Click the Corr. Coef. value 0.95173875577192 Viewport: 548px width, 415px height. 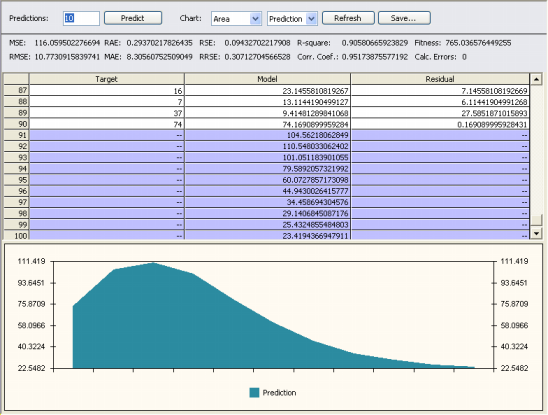coord(375,57)
